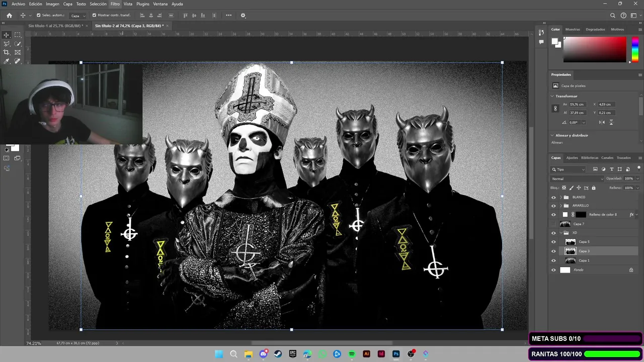Hide the Capa 5 layer
This screenshot has height=362, width=644.
point(554,242)
